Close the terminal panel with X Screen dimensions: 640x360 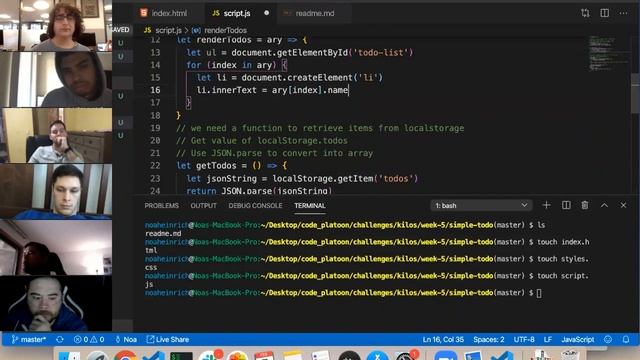pyautogui.click(x=623, y=205)
